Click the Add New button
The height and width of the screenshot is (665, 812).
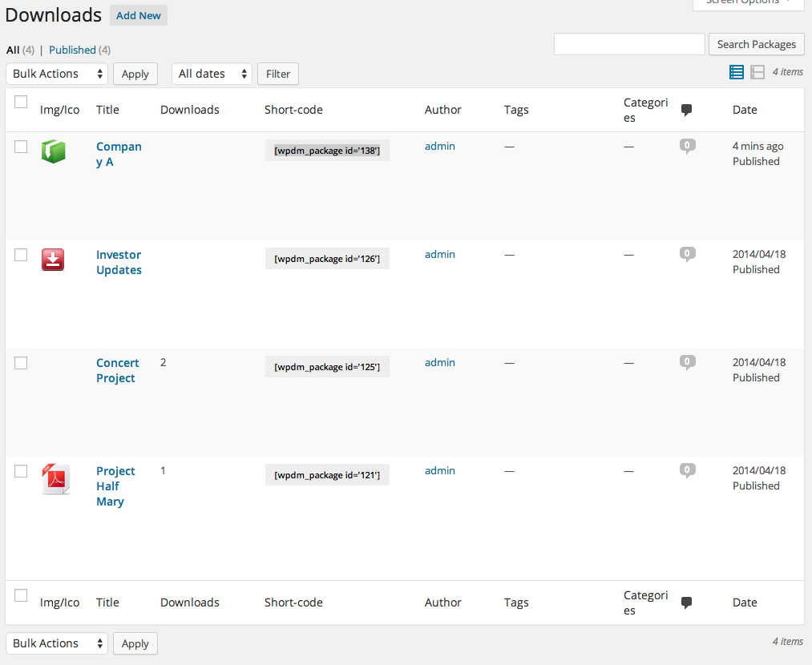click(x=139, y=15)
